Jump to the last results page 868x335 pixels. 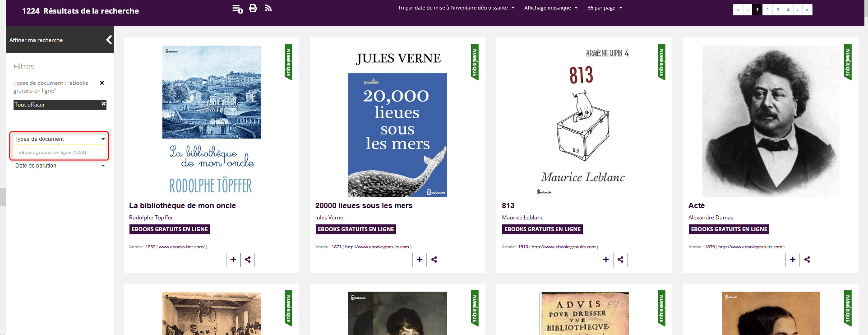pos(807,9)
